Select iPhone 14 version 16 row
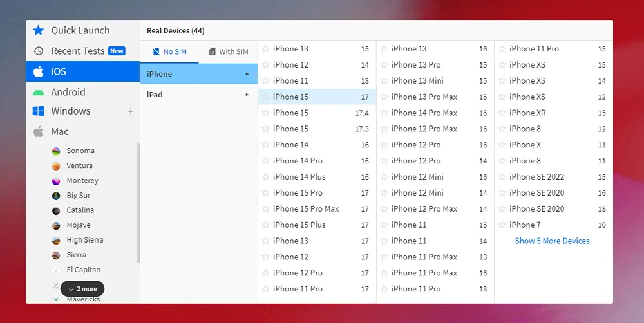The image size is (644, 323). tap(317, 145)
